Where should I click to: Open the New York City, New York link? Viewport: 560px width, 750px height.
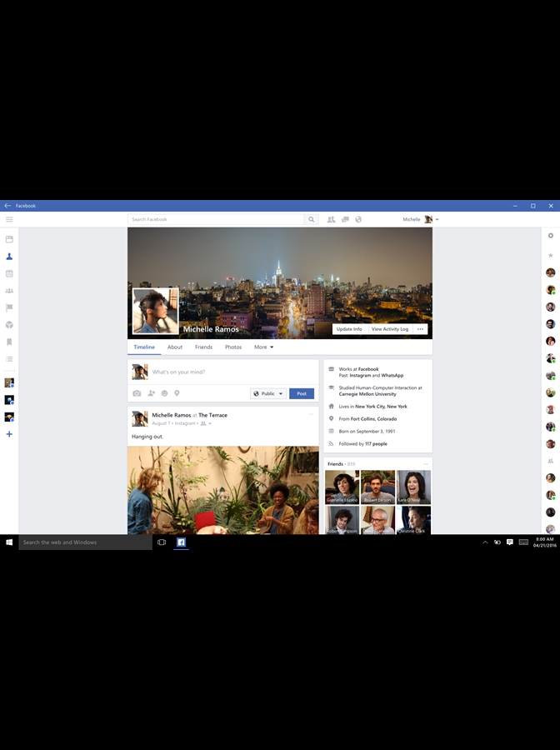(381, 407)
